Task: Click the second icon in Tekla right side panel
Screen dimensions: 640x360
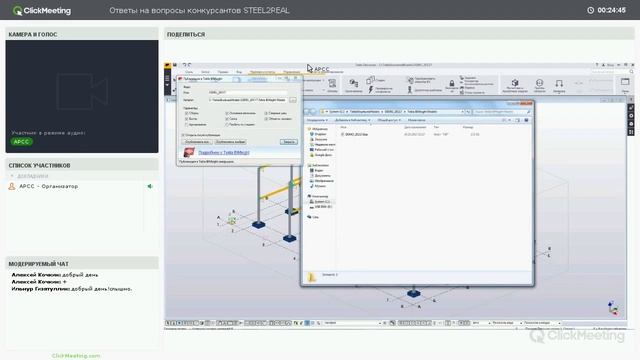Action: [x=631, y=116]
